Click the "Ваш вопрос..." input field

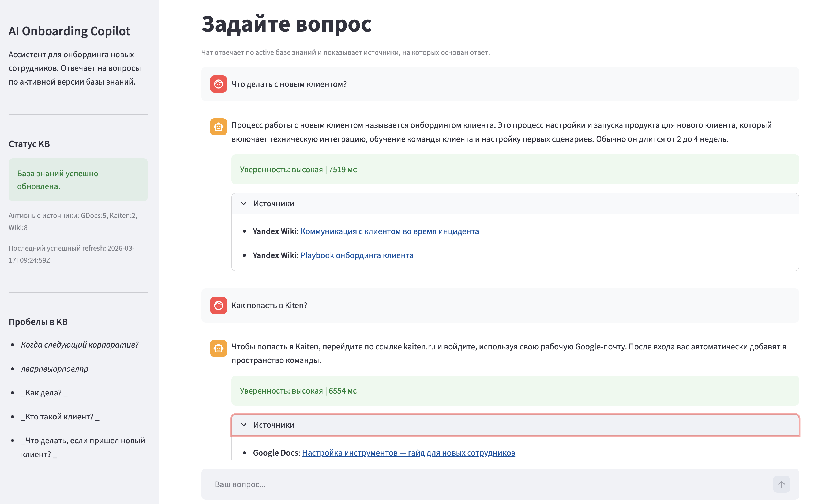tap(408, 484)
